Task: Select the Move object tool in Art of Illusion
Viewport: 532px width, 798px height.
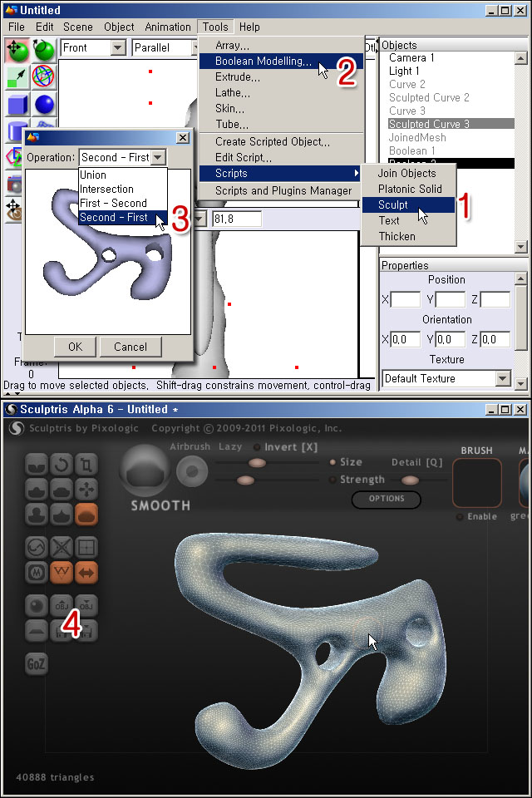Action: [17, 50]
